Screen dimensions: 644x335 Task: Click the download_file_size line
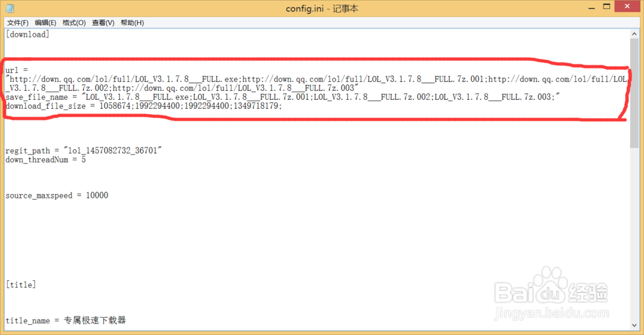pyautogui.click(x=144, y=106)
